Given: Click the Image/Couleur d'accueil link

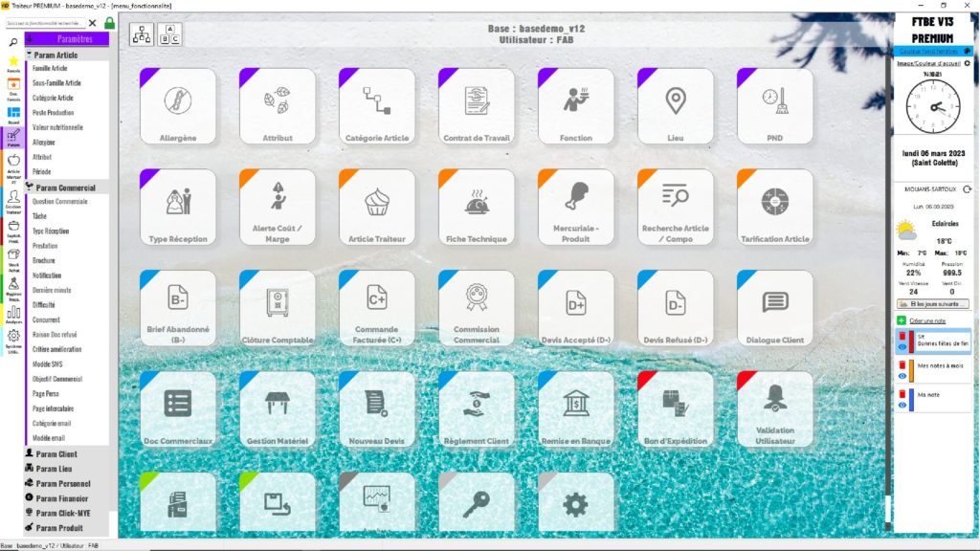Looking at the screenshot, I should (928, 64).
